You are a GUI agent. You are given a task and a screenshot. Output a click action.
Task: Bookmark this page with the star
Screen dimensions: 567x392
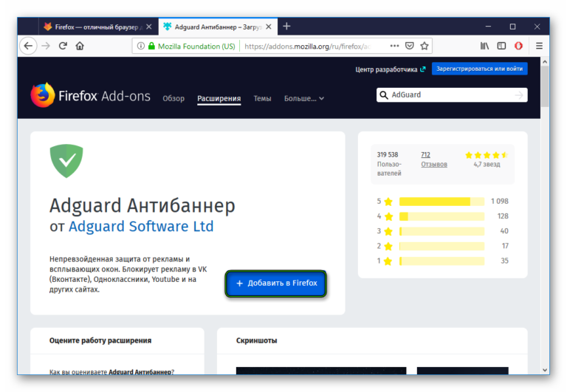(425, 46)
